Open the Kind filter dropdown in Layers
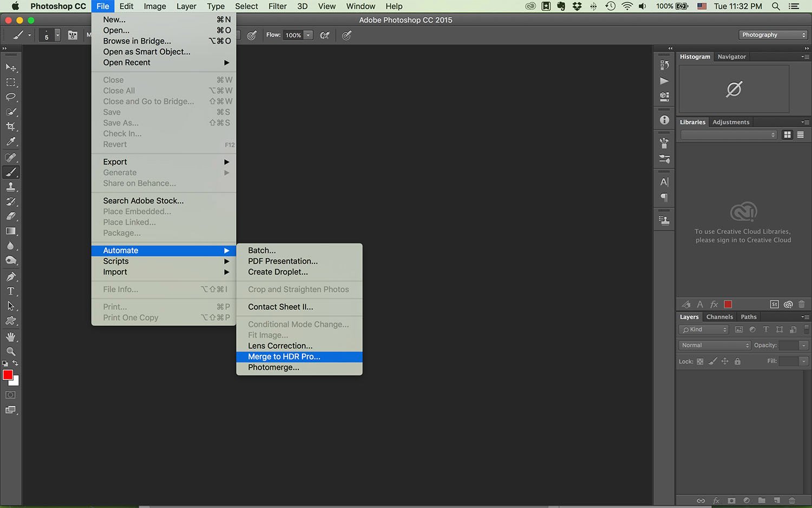This screenshot has height=508, width=812. point(703,329)
